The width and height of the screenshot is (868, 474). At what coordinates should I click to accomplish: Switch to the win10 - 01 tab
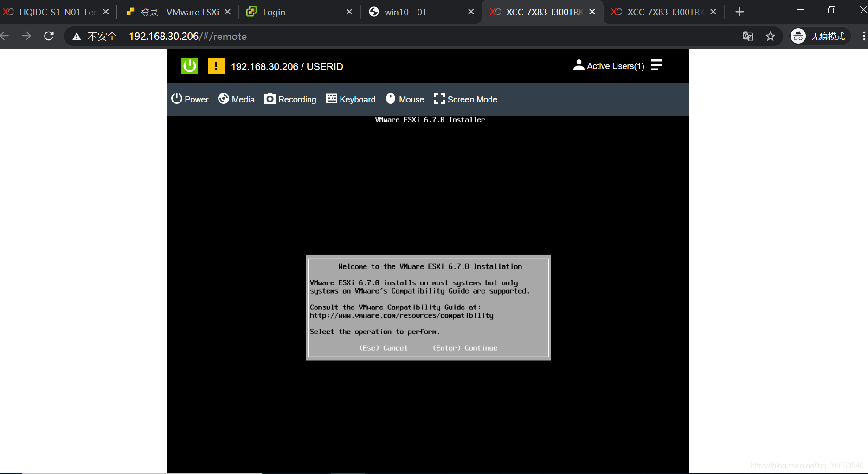(421, 12)
